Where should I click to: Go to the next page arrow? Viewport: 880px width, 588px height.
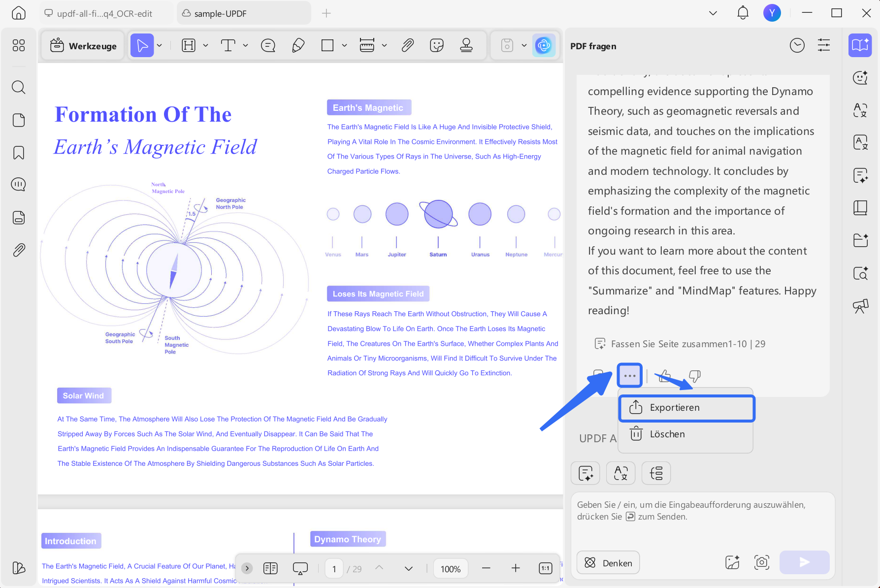pyautogui.click(x=408, y=568)
